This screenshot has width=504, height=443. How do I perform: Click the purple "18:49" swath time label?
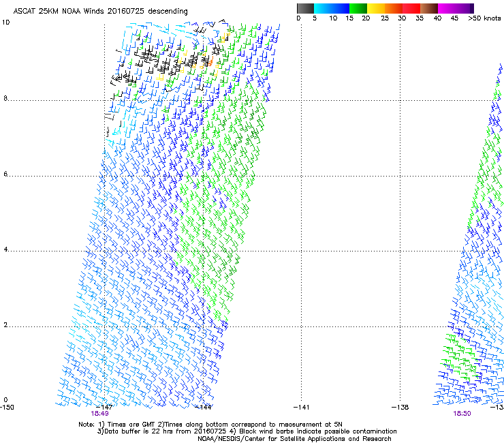tap(99, 414)
